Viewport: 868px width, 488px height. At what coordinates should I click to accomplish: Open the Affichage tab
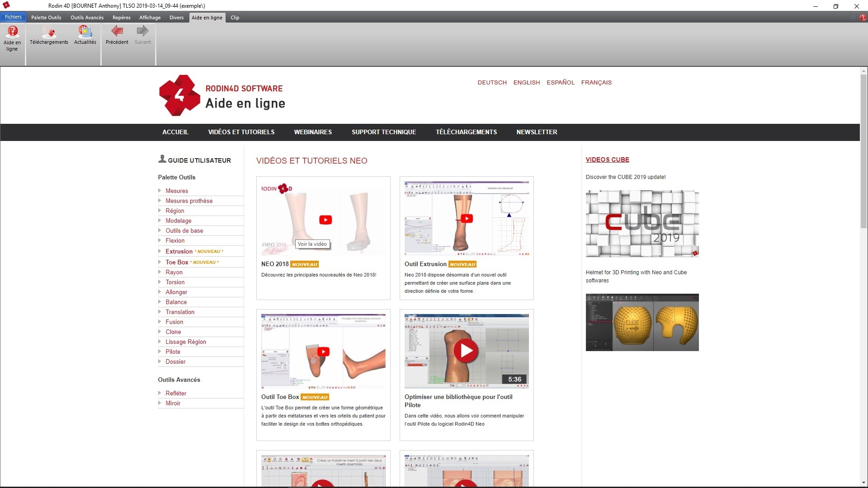pos(150,18)
